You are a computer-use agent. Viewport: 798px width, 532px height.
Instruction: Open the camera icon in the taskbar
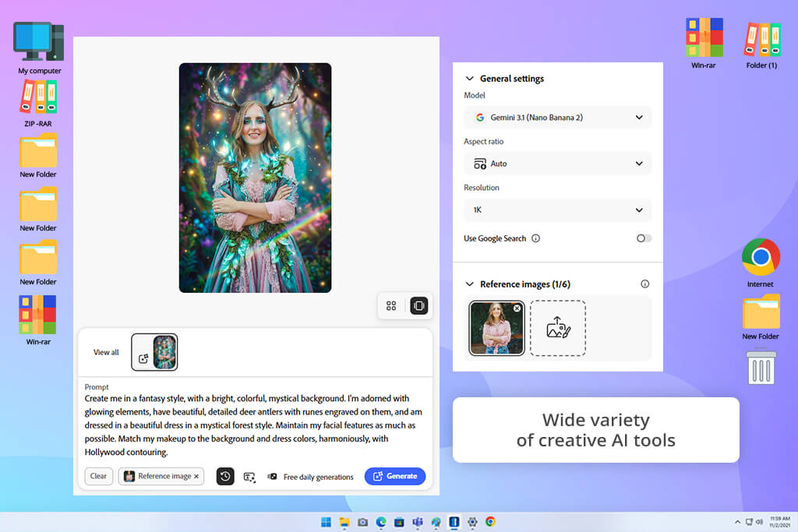click(362, 522)
